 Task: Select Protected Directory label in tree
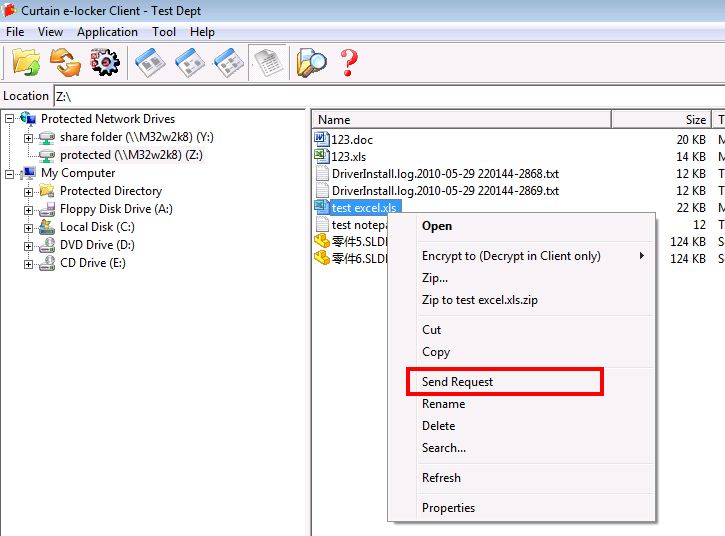111,191
